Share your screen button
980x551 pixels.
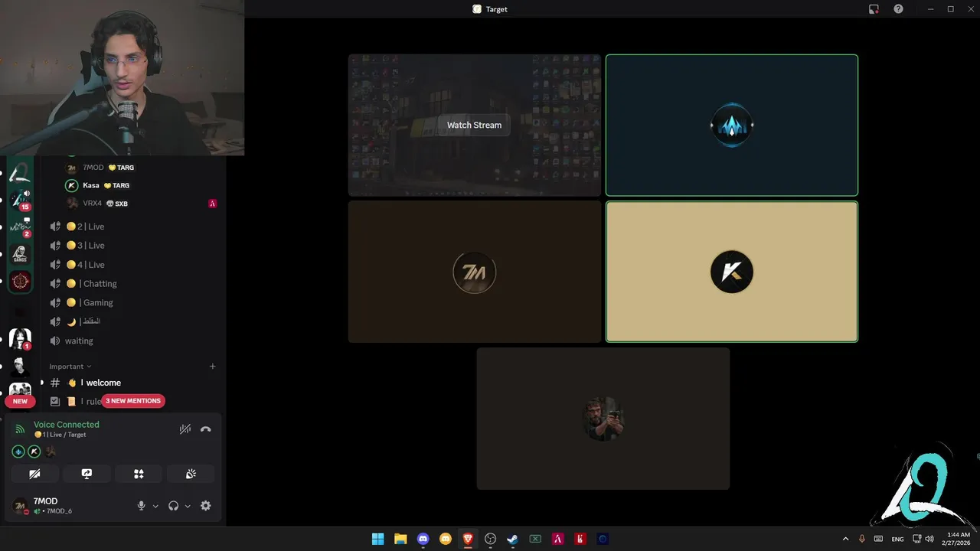click(87, 474)
